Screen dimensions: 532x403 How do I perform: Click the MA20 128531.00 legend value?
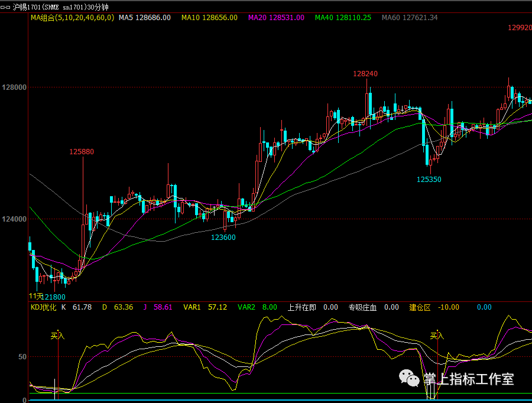pyautogui.click(x=276, y=18)
